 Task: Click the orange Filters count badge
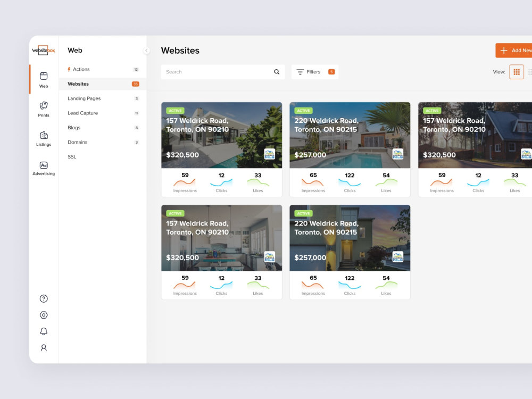tap(331, 72)
